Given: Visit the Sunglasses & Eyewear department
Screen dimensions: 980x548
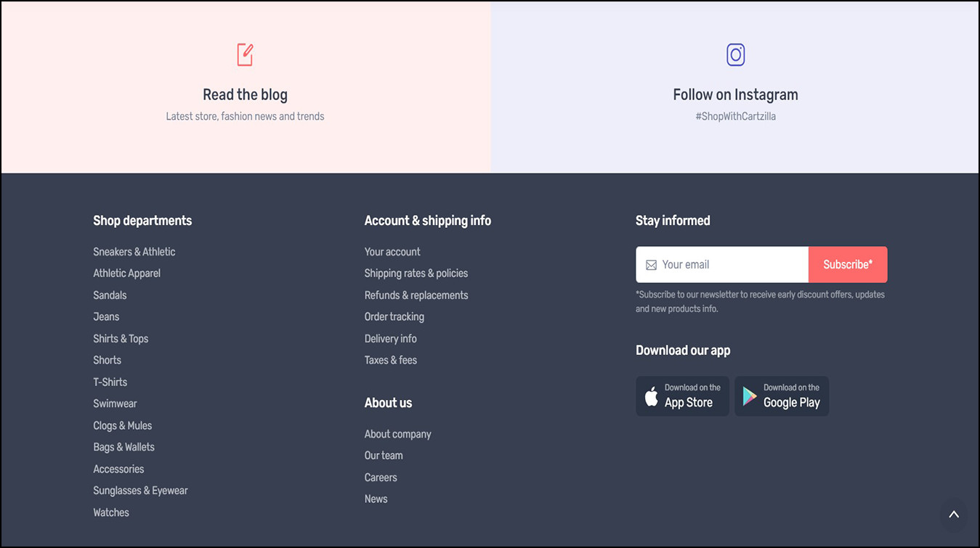Looking at the screenshot, I should pos(140,491).
